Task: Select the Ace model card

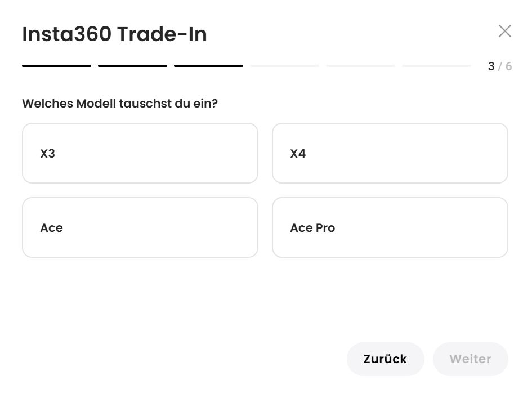Action: pos(140,227)
